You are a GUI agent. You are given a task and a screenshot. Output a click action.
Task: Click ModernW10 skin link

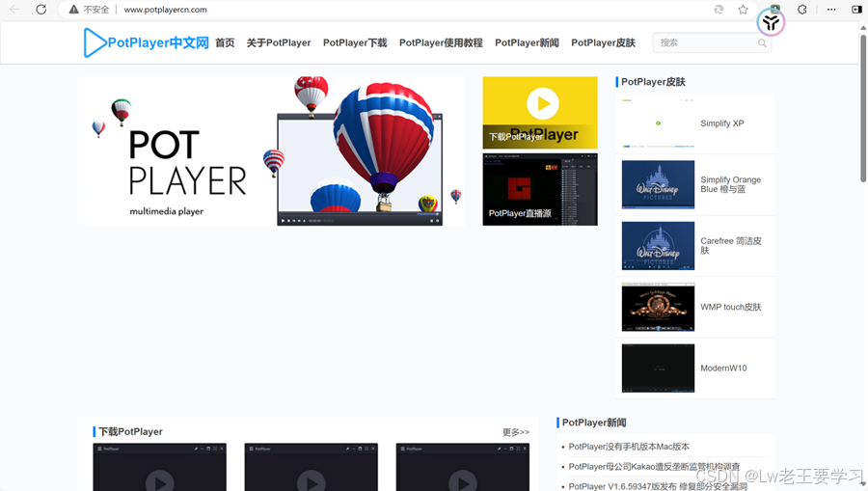(x=723, y=368)
